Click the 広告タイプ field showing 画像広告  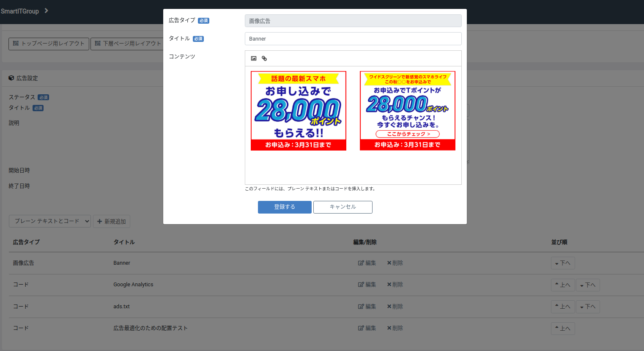(353, 21)
